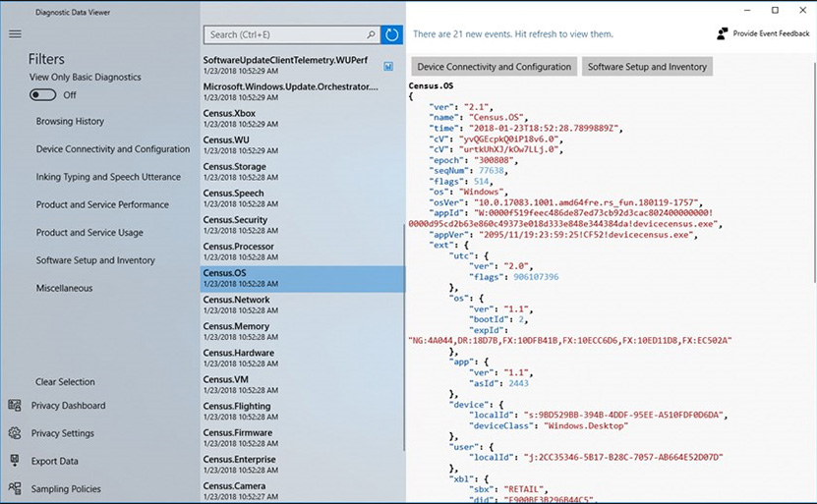This screenshot has height=504, width=817.
Task: Select the Census.Hardware event
Action: [x=302, y=358]
